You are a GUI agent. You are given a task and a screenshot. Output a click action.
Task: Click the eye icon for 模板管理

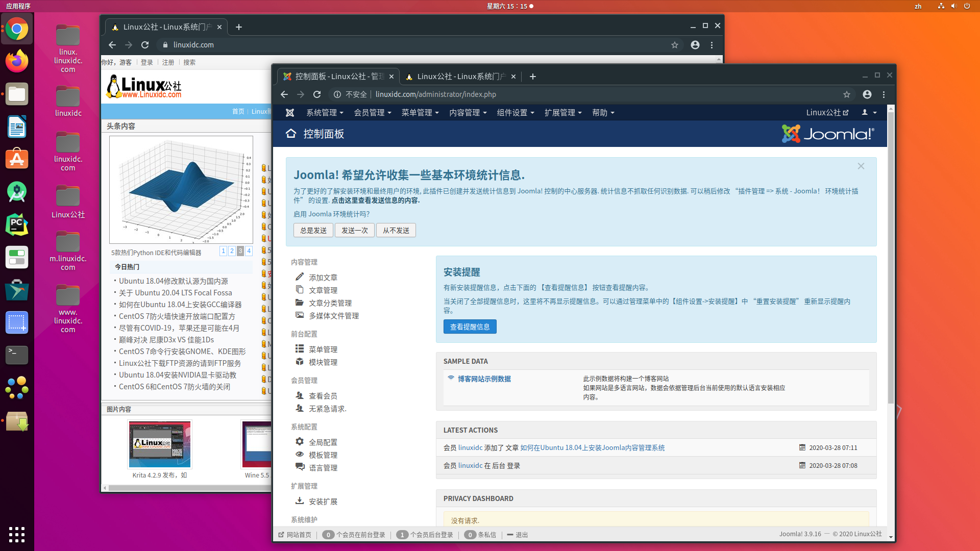click(x=300, y=454)
